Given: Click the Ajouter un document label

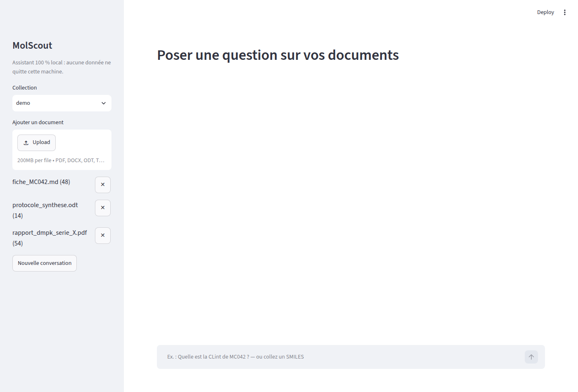Looking at the screenshot, I should (x=38, y=123).
